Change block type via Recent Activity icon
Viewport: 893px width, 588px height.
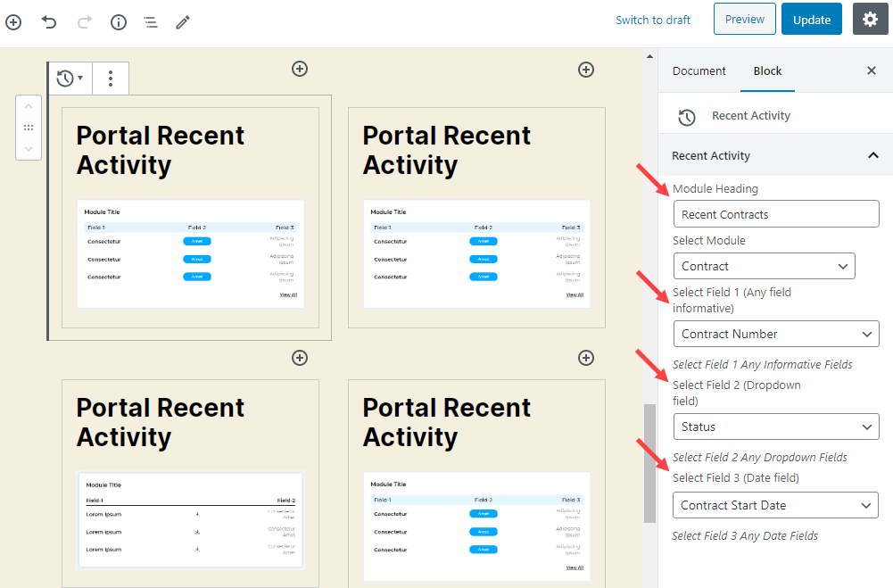coord(70,79)
